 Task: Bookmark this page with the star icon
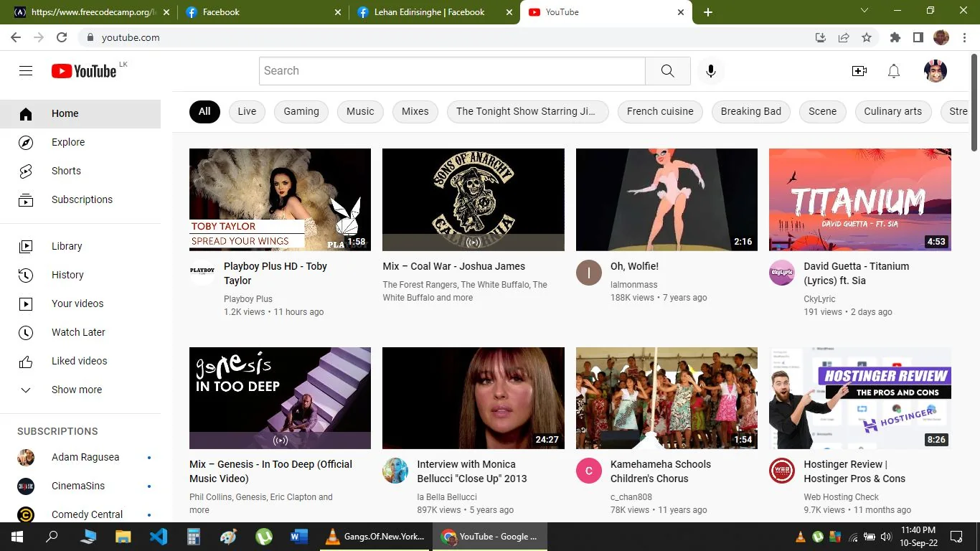pyautogui.click(x=867, y=37)
